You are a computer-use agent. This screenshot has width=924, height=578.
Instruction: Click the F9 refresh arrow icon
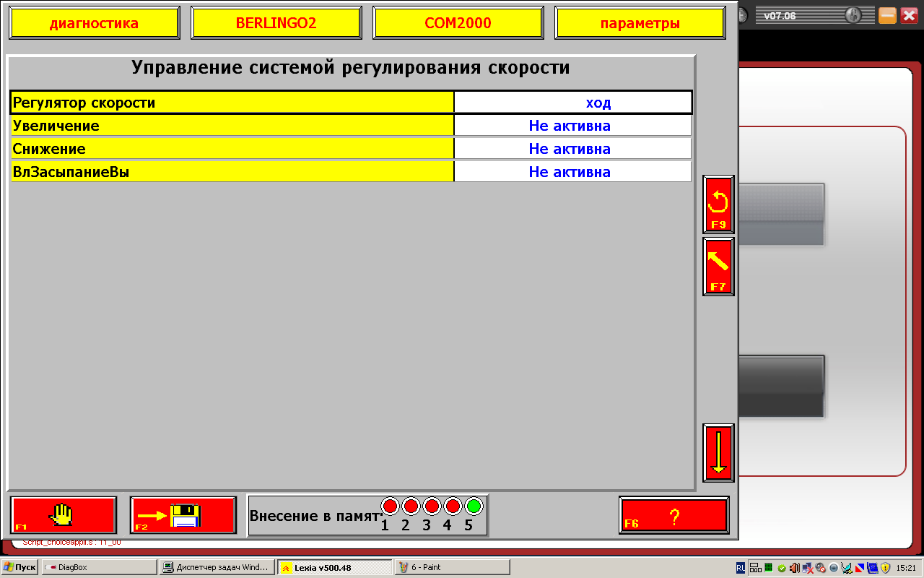(718, 204)
